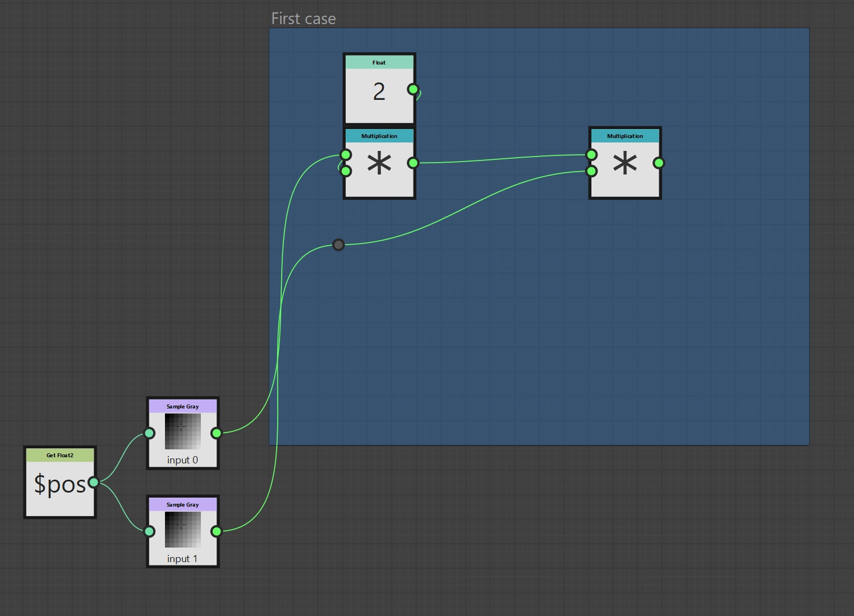Click the output connector of the right Multiplication node
Viewport: 854px width, 616px height.
tap(659, 163)
